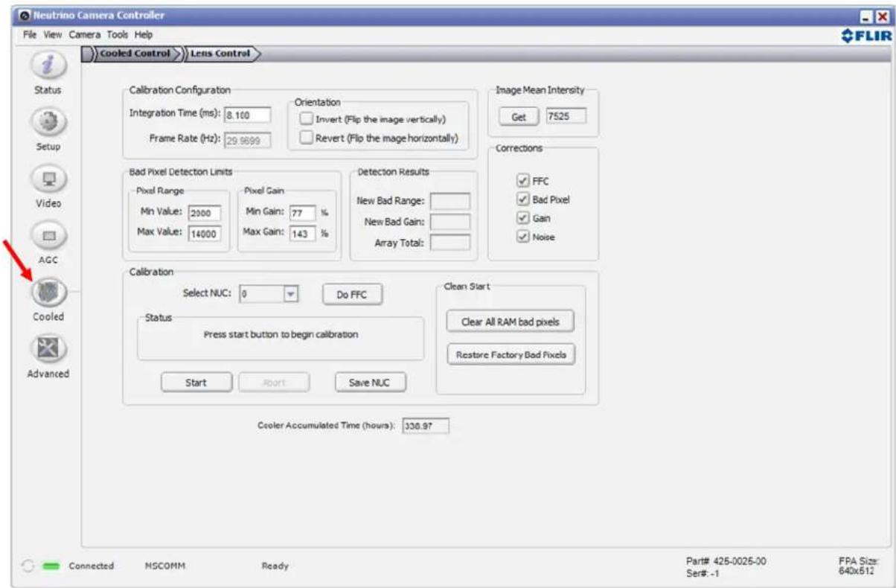Click the Frame Rate field
This screenshot has height=588, width=896.
click(246, 141)
